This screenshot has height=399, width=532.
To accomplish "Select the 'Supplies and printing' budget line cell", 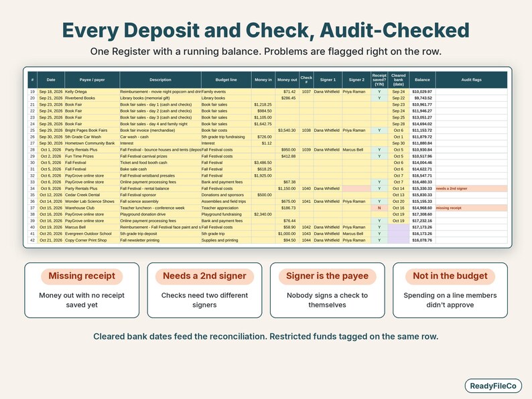I will 226,240.
